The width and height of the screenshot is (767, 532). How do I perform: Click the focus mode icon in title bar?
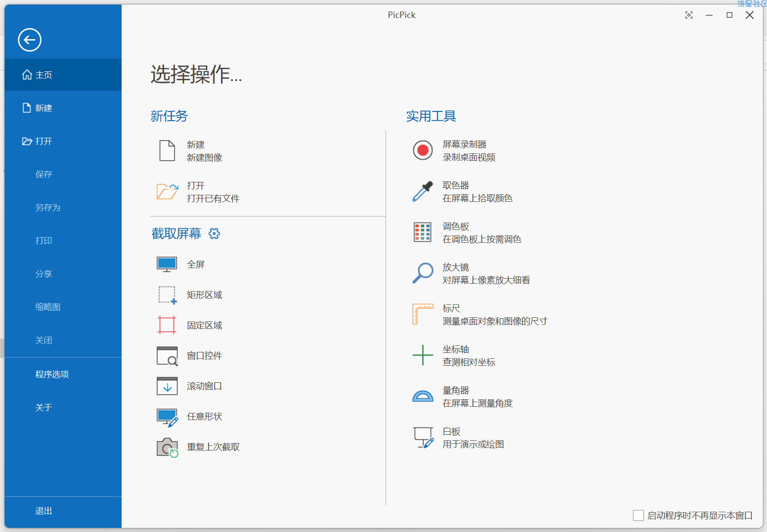689,15
